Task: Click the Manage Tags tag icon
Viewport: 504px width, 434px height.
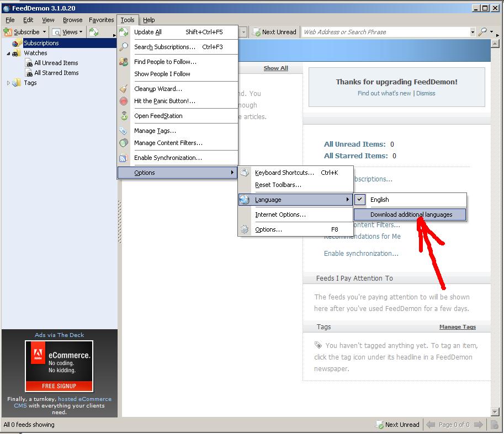Action: click(124, 131)
